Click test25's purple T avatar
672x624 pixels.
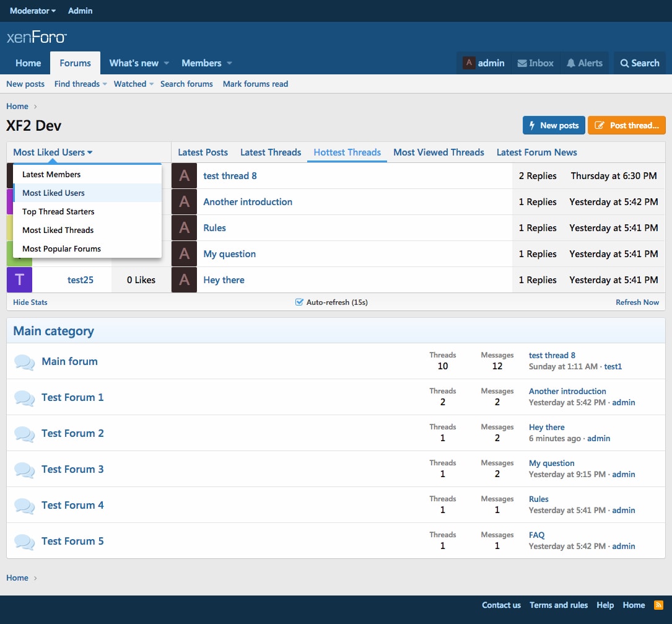click(x=19, y=279)
